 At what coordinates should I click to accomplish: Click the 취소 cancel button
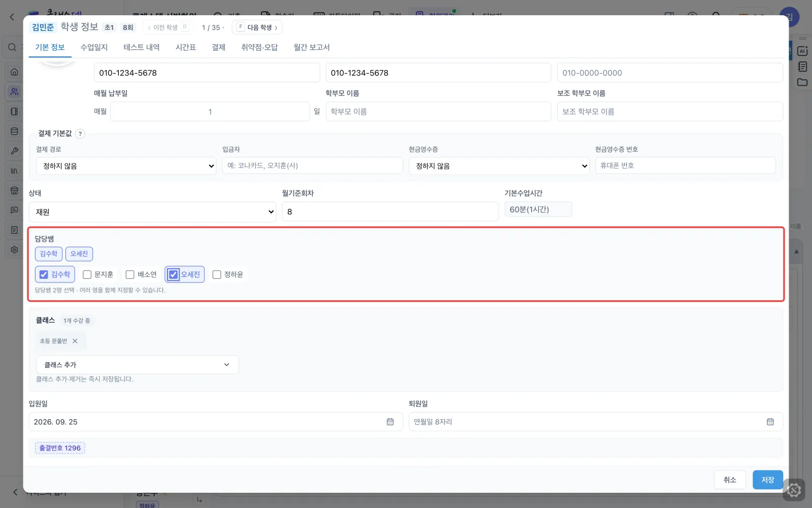730,480
